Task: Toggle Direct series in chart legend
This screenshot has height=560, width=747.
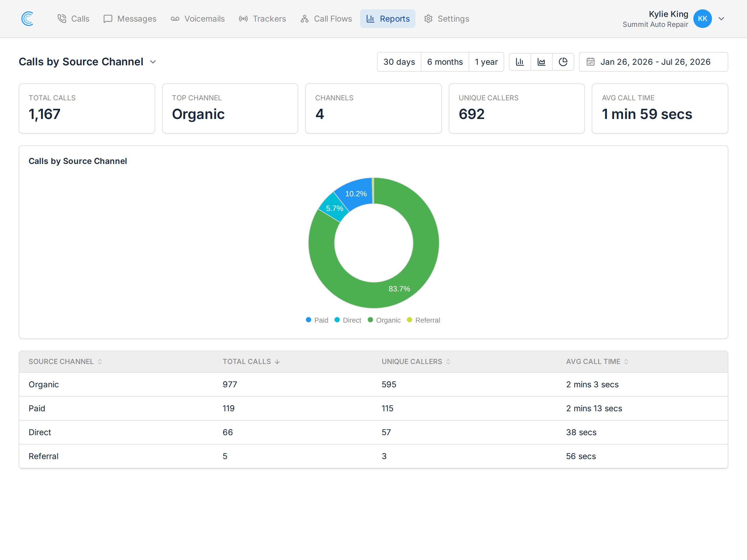Action: 348,320
